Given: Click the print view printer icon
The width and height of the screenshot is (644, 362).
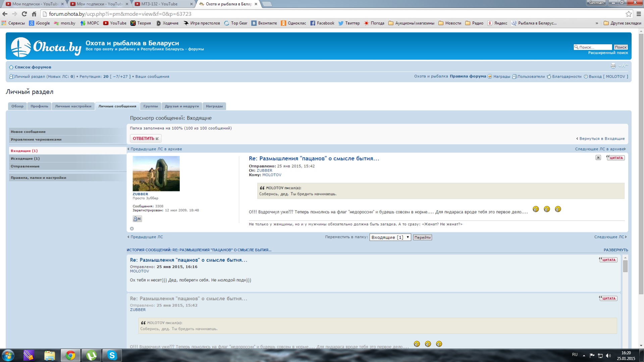Looking at the screenshot, I should (x=613, y=66).
